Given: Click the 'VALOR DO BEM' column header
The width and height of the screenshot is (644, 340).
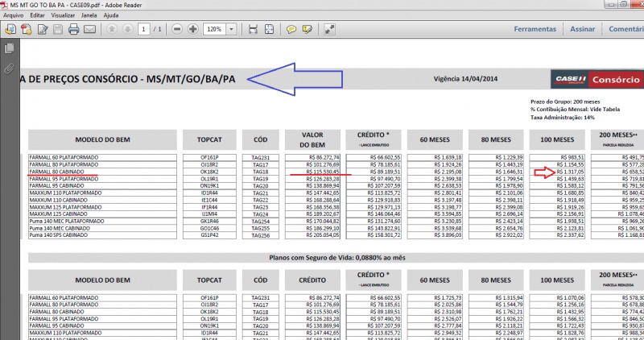Looking at the screenshot, I should (x=312, y=139).
